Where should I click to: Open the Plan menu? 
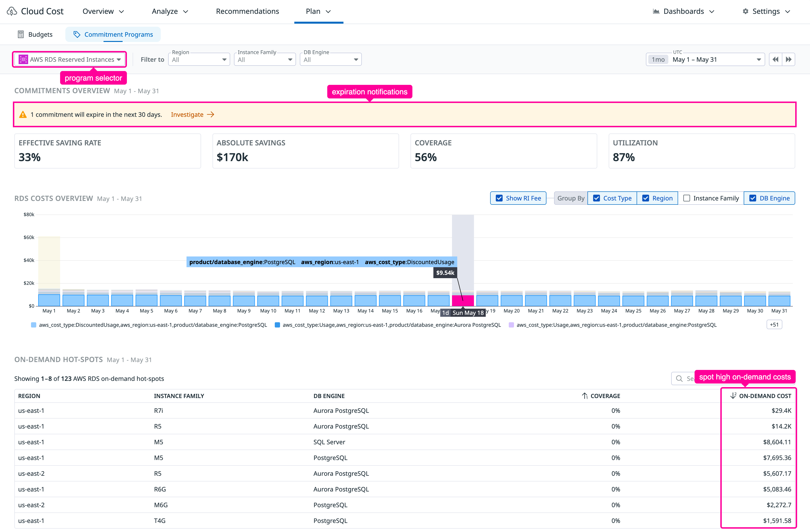pyautogui.click(x=319, y=11)
